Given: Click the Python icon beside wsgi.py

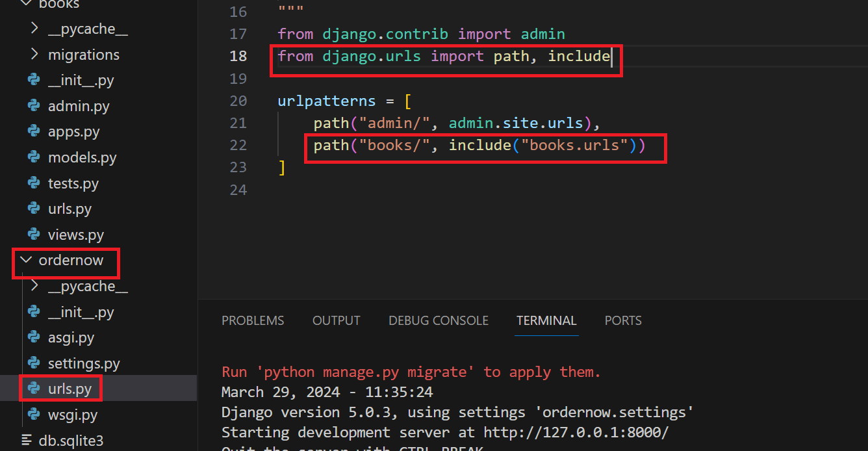Looking at the screenshot, I should pyautogui.click(x=34, y=415).
